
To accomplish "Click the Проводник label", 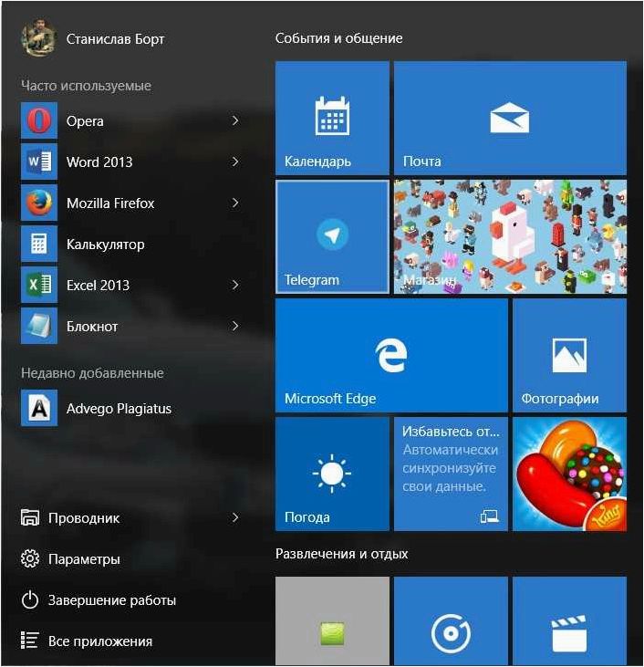I will (84, 518).
